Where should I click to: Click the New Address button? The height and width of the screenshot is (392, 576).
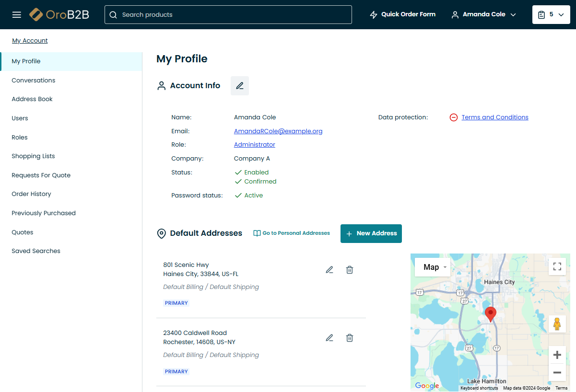coord(371,233)
